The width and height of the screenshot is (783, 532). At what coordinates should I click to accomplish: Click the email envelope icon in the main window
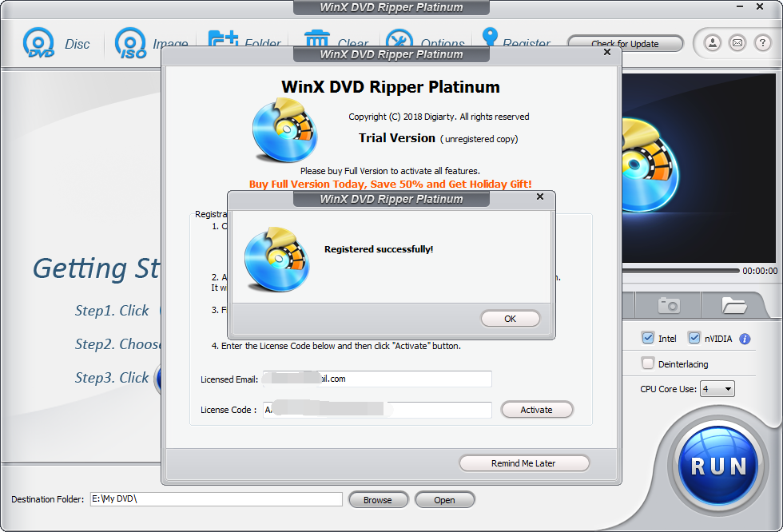coord(737,43)
